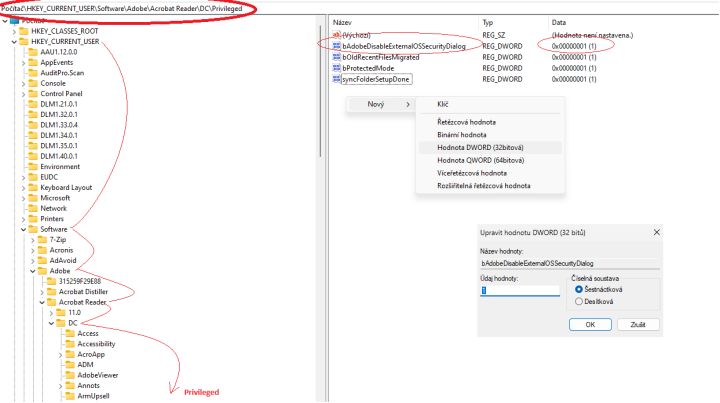The height and width of the screenshot is (403, 720).
Task: Click the Adobe folder icon
Action: (x=42, y=271)
